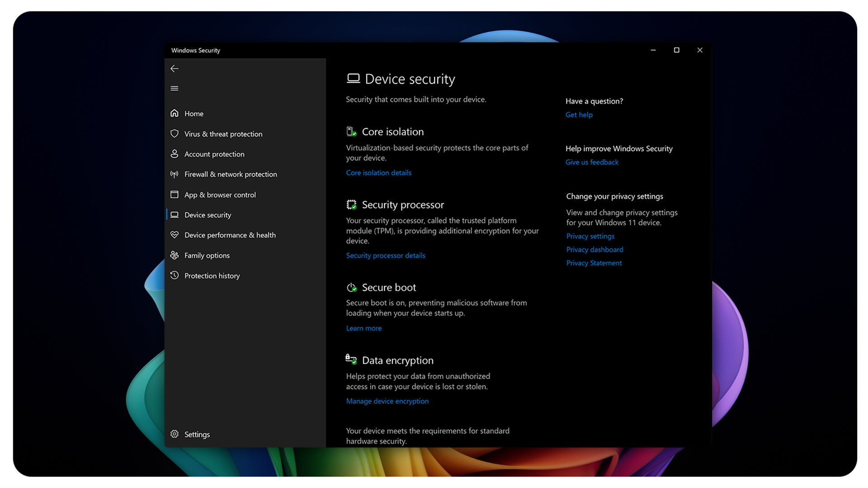
Task: Click the back arrow icon
Action: tap(175, 69)
